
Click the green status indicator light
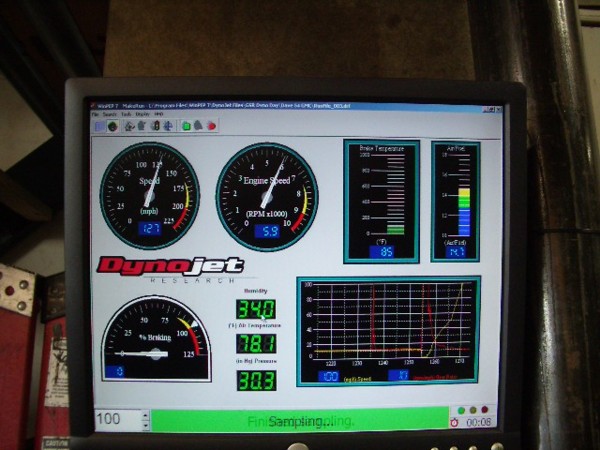tap(461, 410)
